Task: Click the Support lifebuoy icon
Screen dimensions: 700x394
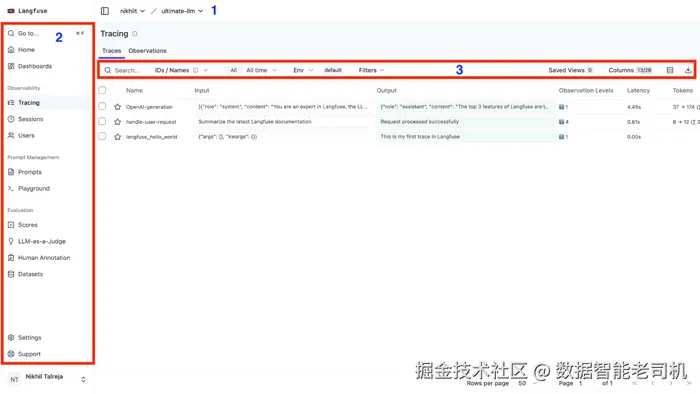Action: (11, 354)
